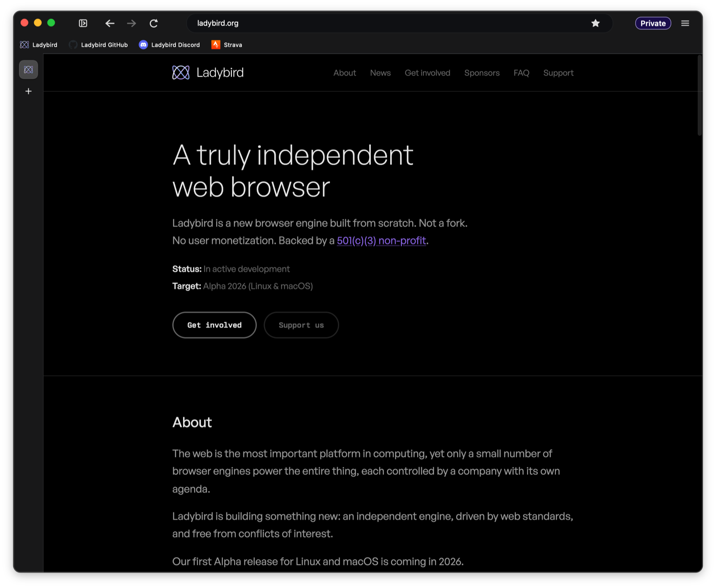Screen dimensions: 716x588
Task: Click the 'A truly independent web browser' headline
Action: [293, 171]
